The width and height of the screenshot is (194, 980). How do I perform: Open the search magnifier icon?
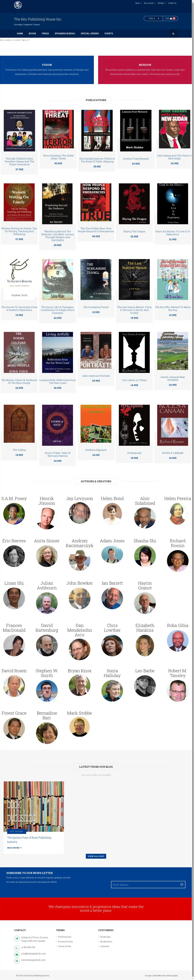[173, 34]
